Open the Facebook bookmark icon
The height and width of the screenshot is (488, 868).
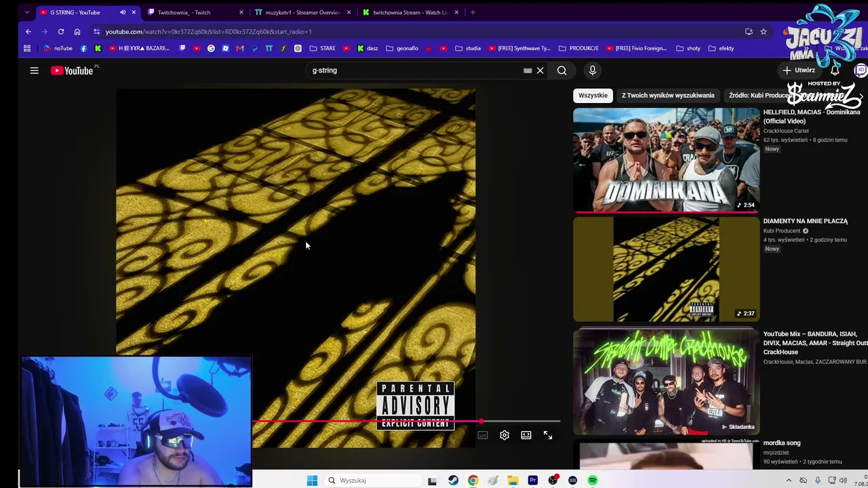pos(83,48)
